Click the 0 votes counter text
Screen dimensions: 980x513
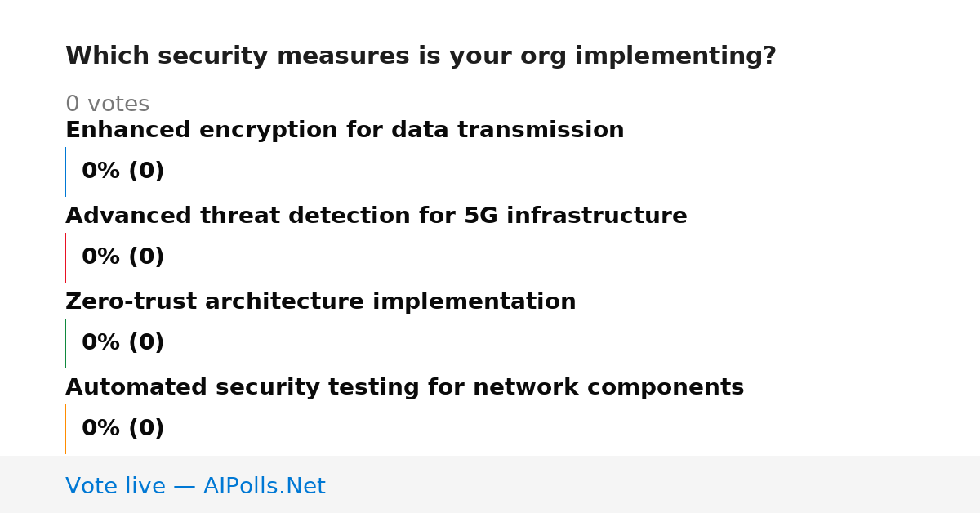(107, 105)
